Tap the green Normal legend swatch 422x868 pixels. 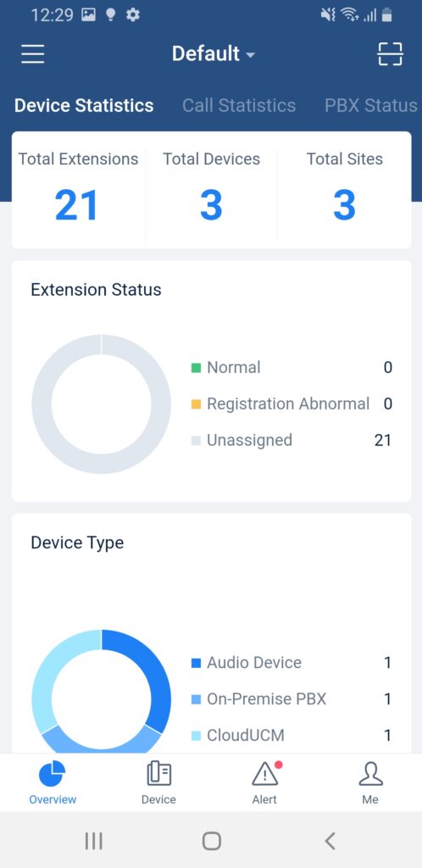(196, 368)
